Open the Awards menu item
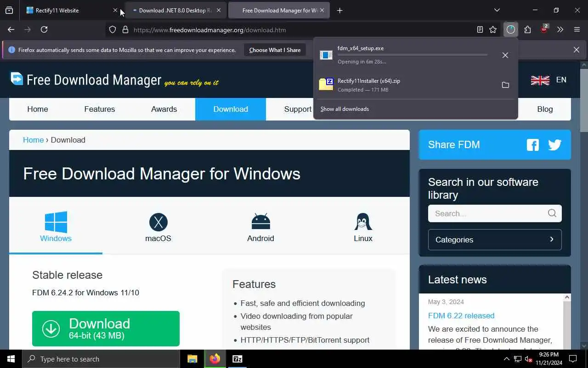This screenshot has width=588, height=368. click(x=164, y=109)
